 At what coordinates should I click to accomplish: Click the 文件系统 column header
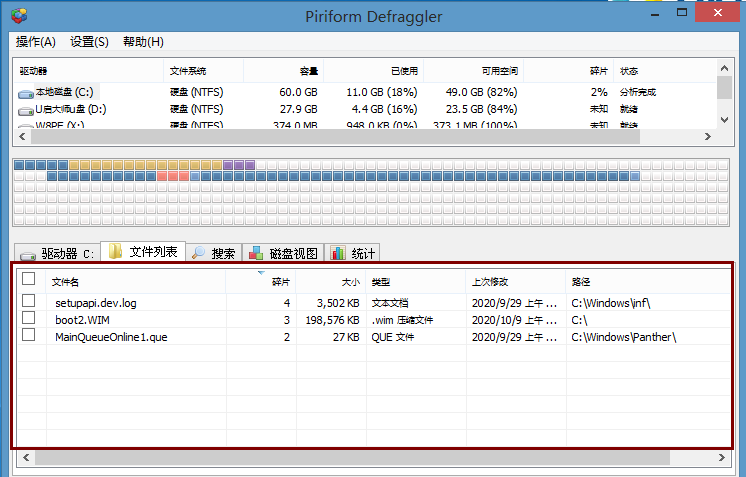click(203, 71)
